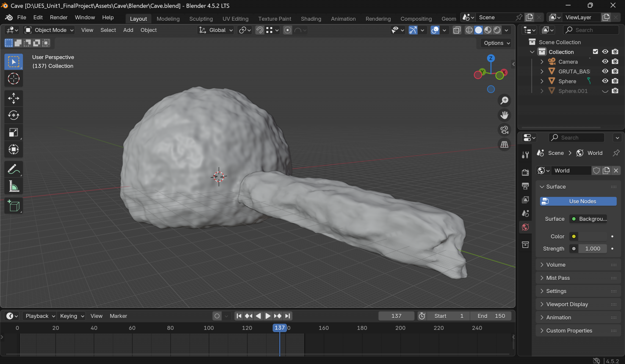Hide the Sphere object in outliner
Screen dimensions: 625x364
pyautogui.click(x=605, y=81)
